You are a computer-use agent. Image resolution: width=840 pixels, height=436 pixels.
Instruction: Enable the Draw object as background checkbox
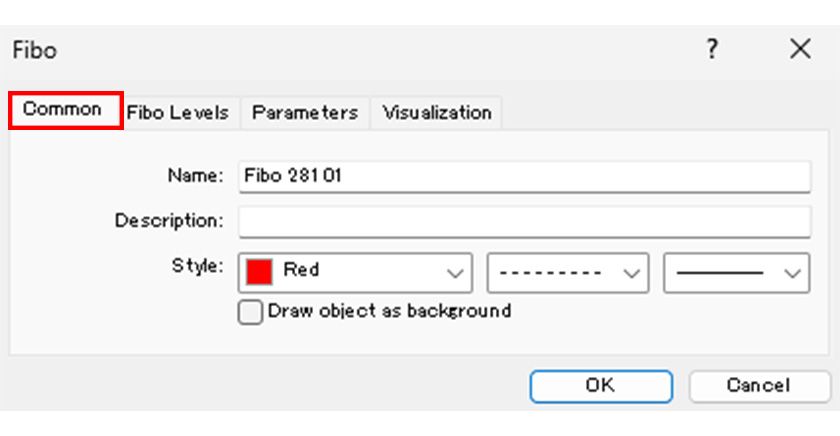(x=250, y=312)
